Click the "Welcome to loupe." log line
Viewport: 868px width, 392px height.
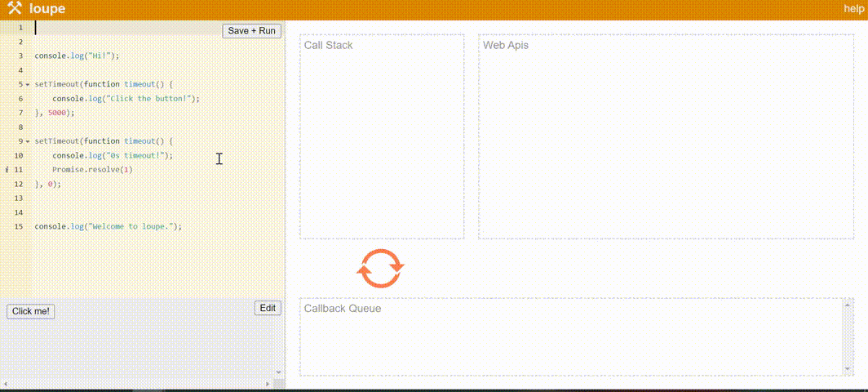pos(108,227)
